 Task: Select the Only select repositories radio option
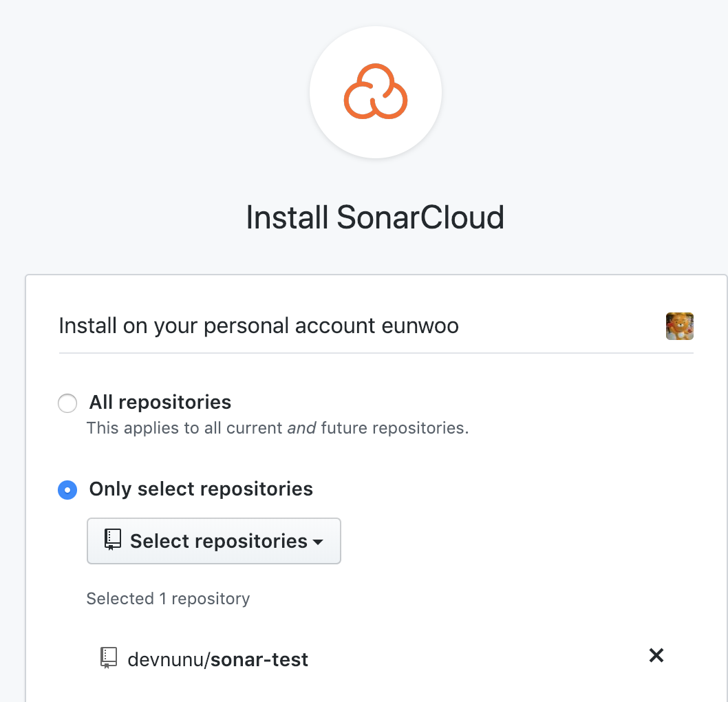tap(67, 490)
